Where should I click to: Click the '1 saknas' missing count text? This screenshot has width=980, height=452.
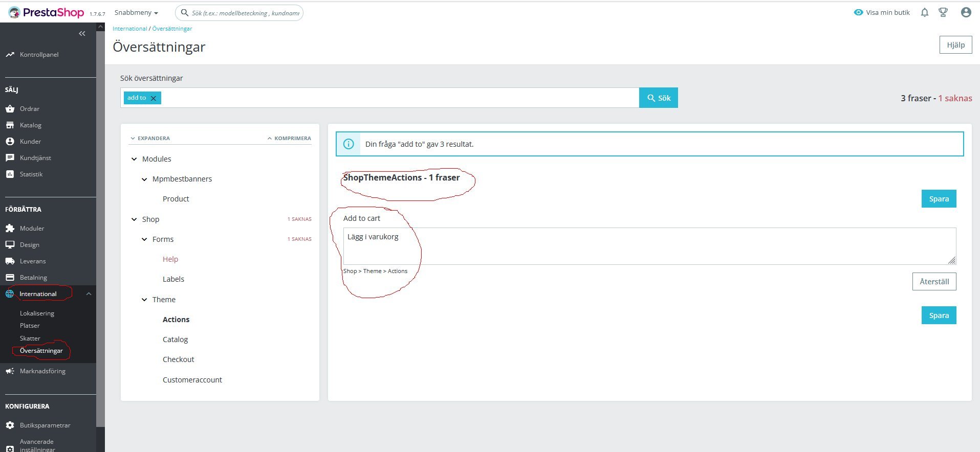click(x=955, y=98)
